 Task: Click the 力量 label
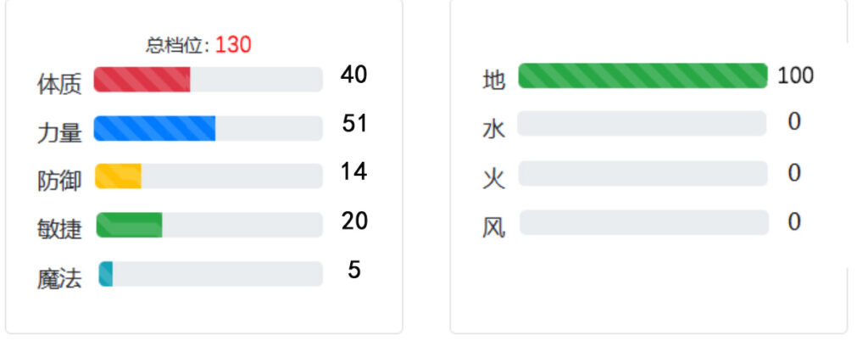click(59, 133)
